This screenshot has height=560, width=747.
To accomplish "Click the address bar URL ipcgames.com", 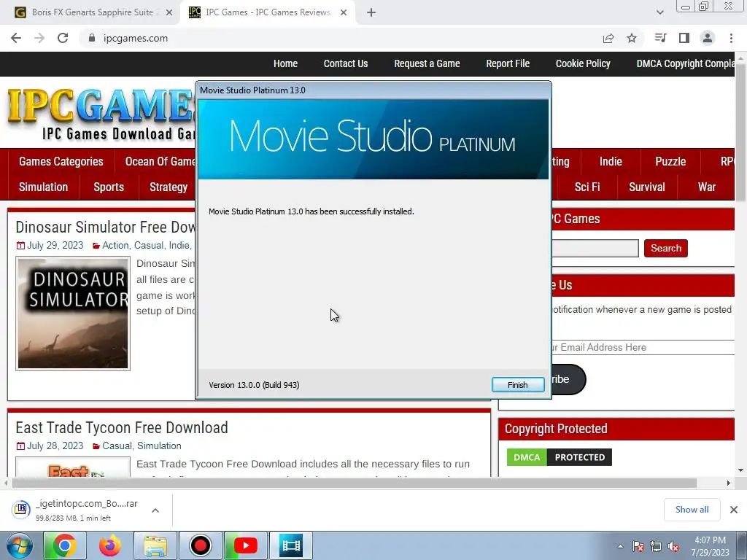I will (136, 38).
